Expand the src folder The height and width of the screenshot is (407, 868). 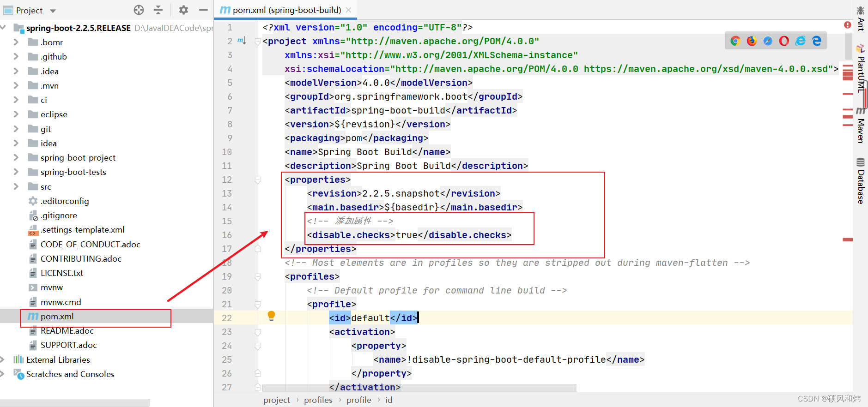click(x=16, y=186)
